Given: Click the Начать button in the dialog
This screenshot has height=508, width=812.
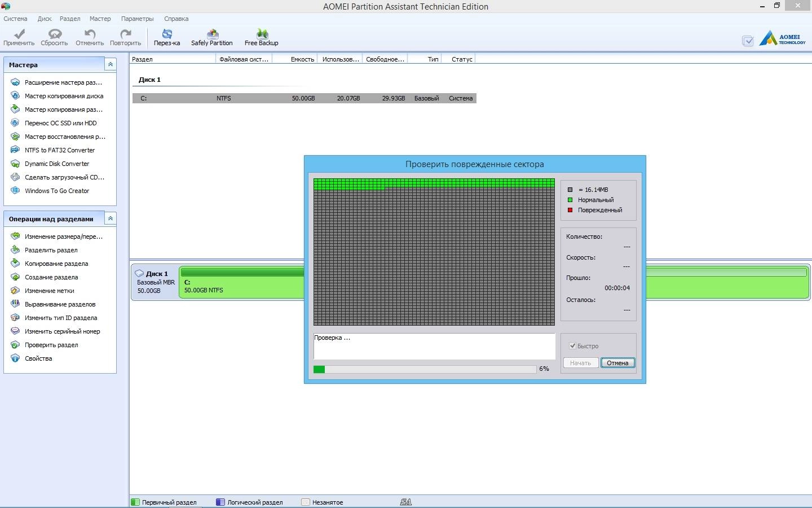Looking at the screenshot, I should click(580, 363).
